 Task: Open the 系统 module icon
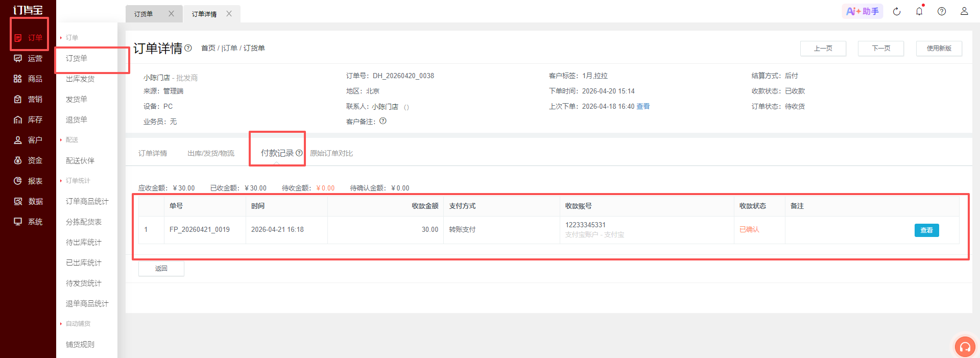pyautogui.click(x=18, y=222)
